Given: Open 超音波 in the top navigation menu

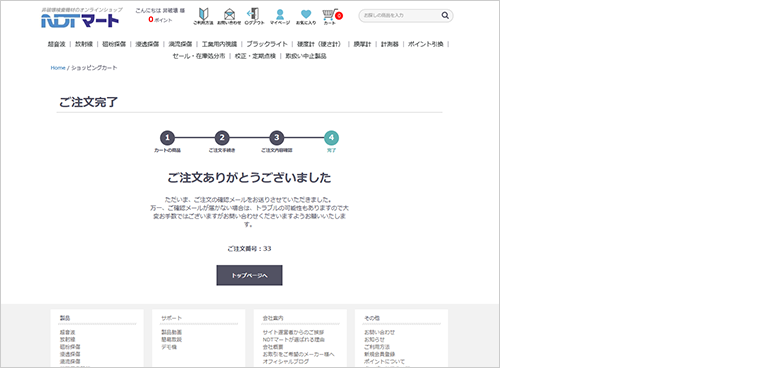Looking at the screenshot, I should coord(56,44).
